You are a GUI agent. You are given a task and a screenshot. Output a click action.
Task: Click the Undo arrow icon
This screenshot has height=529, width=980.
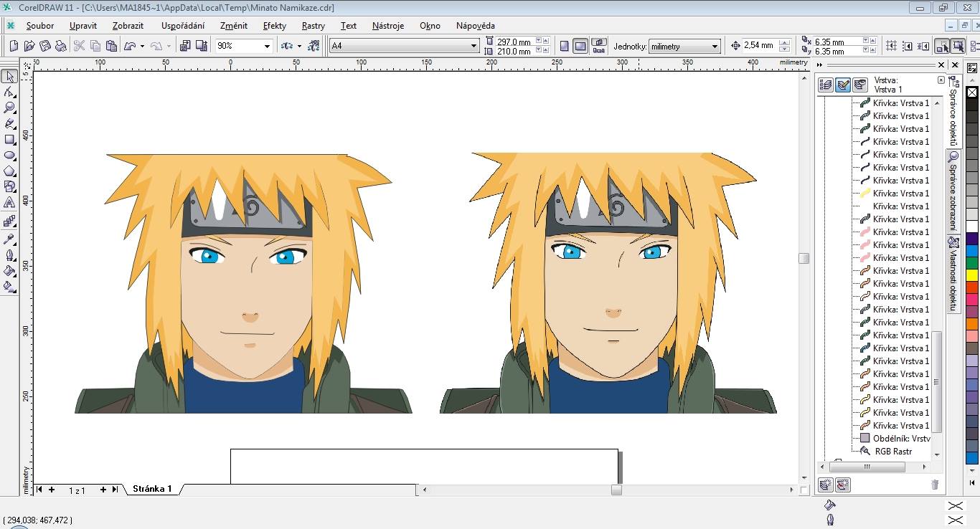tap(130, 46)
